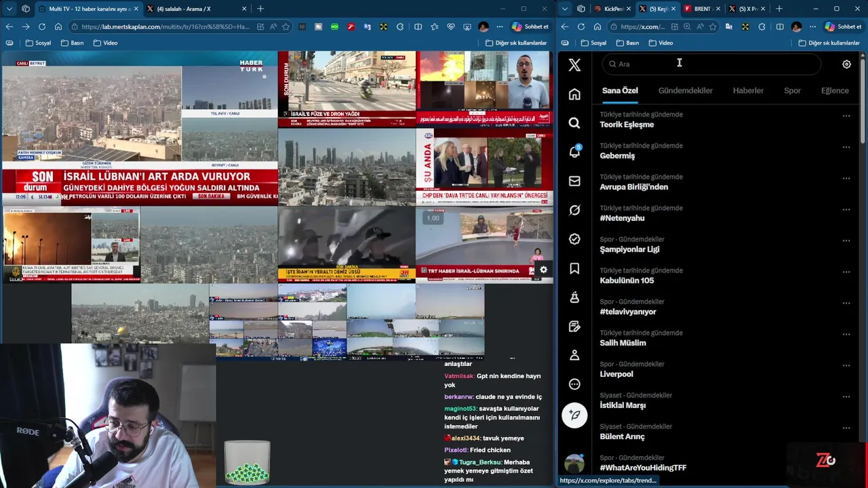Open tab actions dropdown in right browser
868x488 pixels.
(565, 9)
